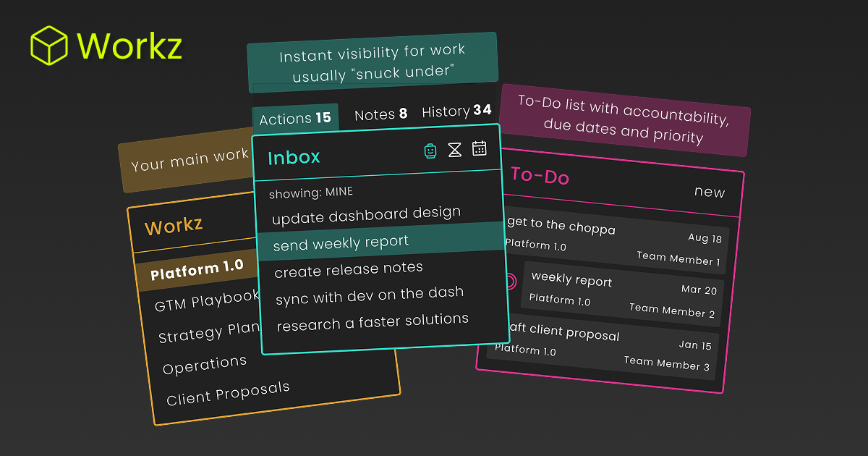The image size is (868, 456).
Task: Click the hourglass icon in the Inbox header
Action: click(x=455, y=150)
